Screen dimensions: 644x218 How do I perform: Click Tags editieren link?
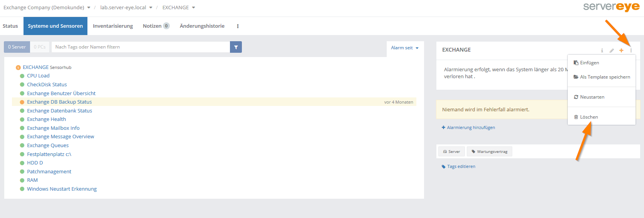pos(458,166)
